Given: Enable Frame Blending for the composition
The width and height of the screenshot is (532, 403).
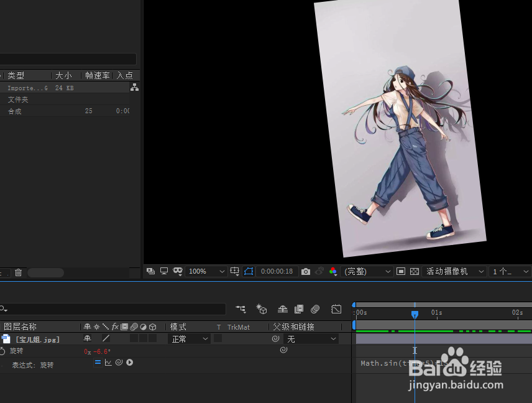Looking at the screenshot, I should (x=299, y=309).
